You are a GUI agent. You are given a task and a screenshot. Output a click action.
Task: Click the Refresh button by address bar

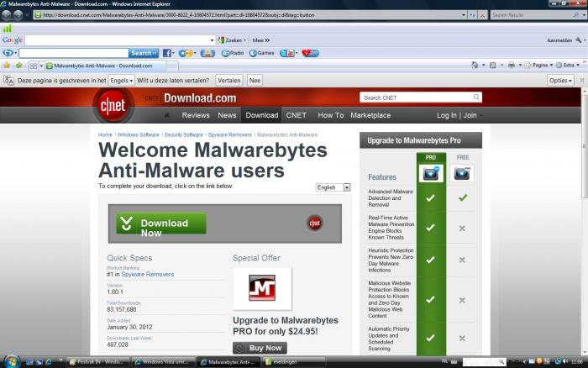click(472, 15)
